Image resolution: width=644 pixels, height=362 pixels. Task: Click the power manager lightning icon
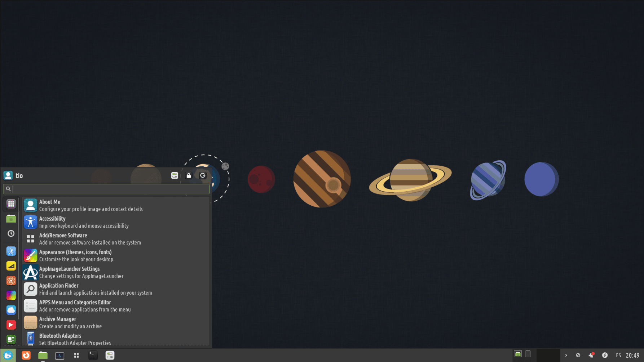(x=605, y=355)
